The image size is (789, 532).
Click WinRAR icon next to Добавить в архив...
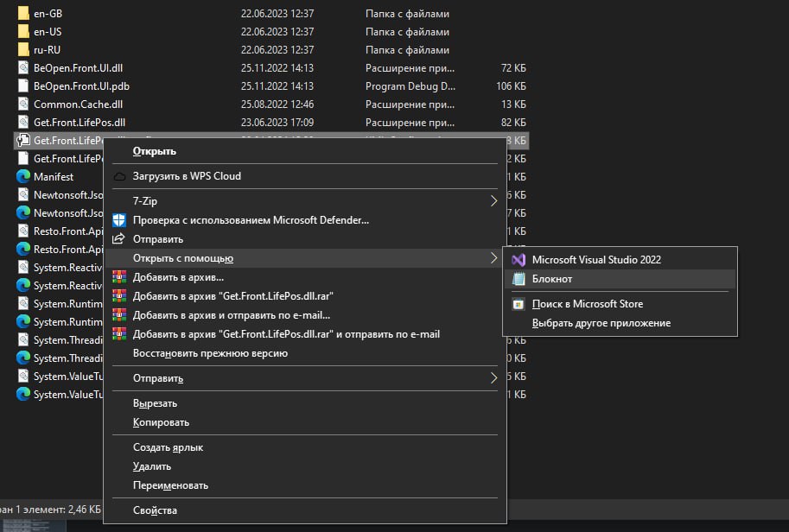click(x=119, y=277)
